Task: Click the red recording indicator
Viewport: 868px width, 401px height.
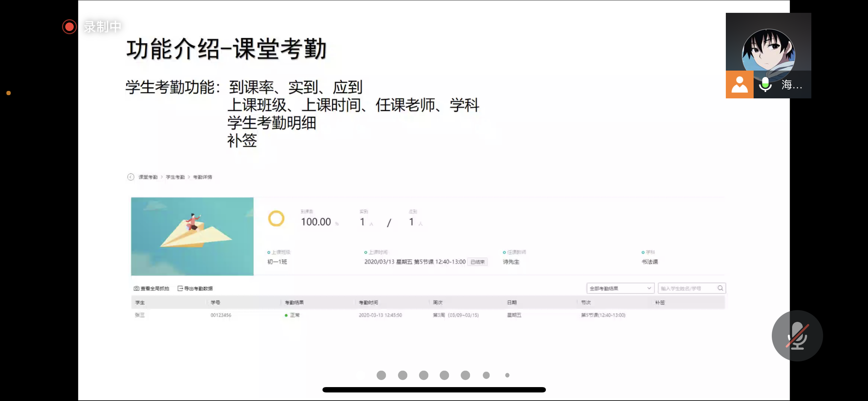Action: 69,27
